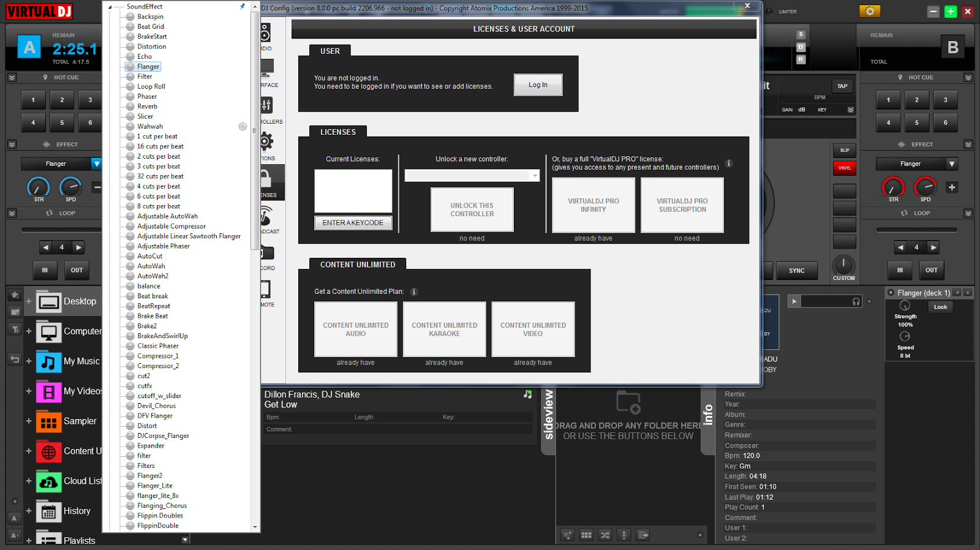Click the music note playlist icon in sideview toolbar
The height and width of the screenshot is (550, 980).
[x=567, y=535]
